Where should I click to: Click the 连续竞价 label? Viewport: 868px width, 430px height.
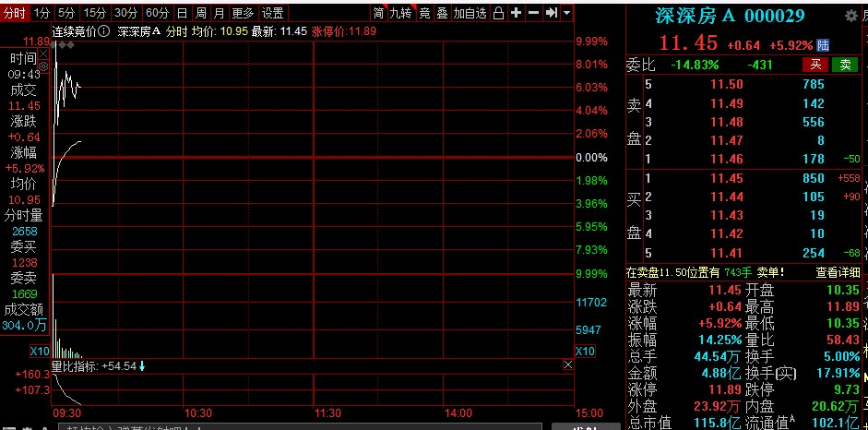click(x=75, y=31)
